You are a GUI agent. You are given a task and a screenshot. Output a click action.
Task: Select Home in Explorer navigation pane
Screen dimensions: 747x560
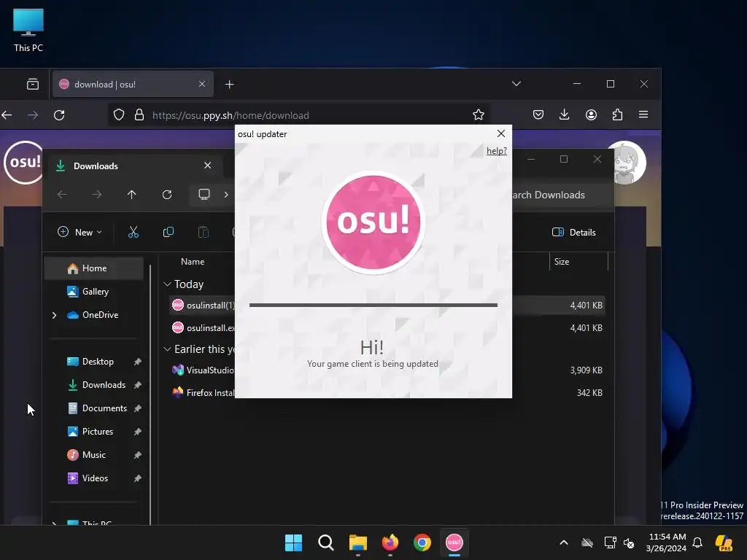[94, 268]
